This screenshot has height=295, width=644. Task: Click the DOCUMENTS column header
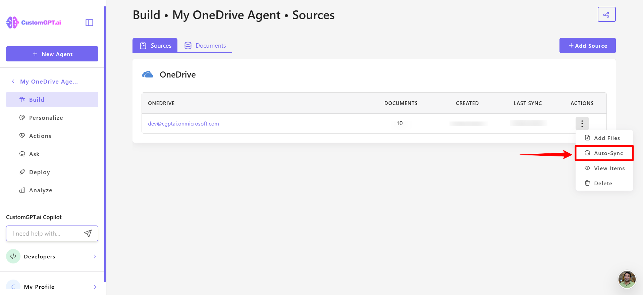pos(401,103)
